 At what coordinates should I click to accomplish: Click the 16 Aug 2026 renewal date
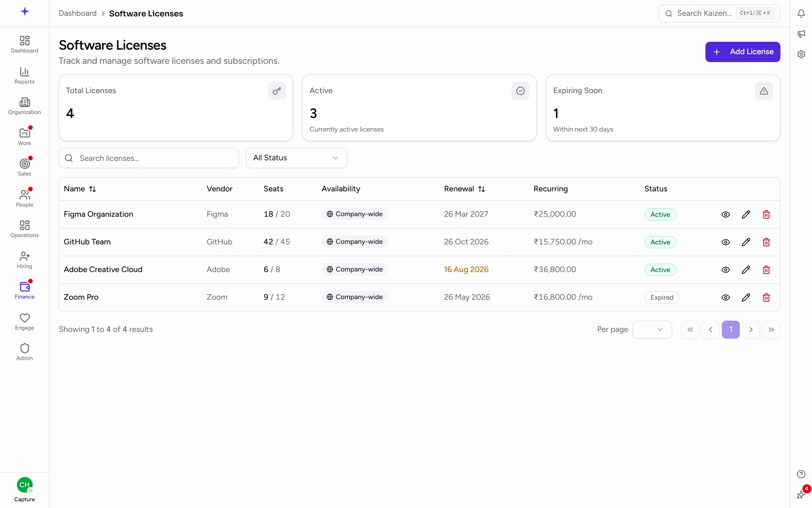(x=466, y=270)
